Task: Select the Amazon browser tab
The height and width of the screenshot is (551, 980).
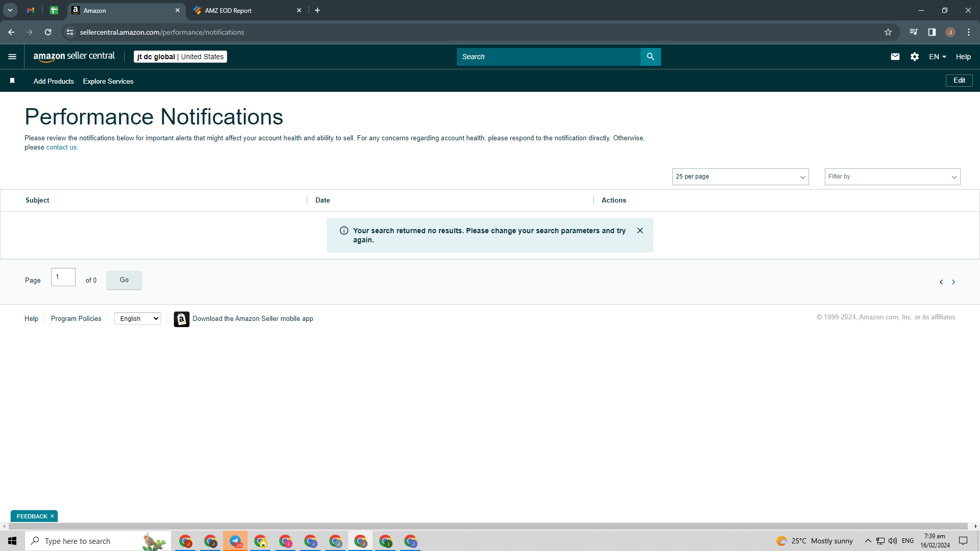Action: click(x=126, y=10)
